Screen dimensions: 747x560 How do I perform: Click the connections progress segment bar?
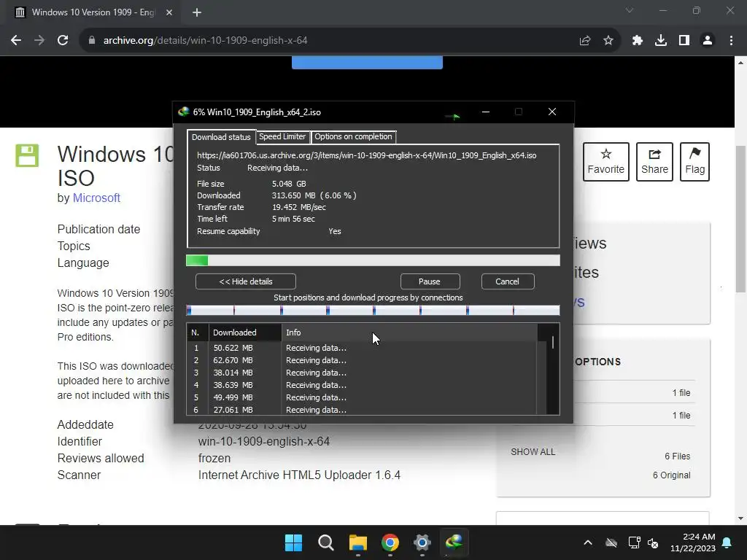(373, 311)
